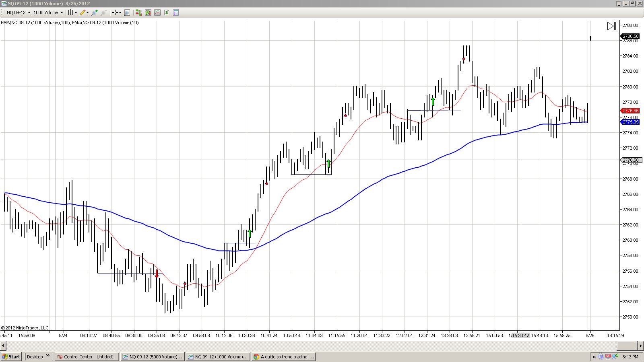Click the magnifier zoom frame icon
644x362 pixels.
pyautogui.click(x=127, y=12)
